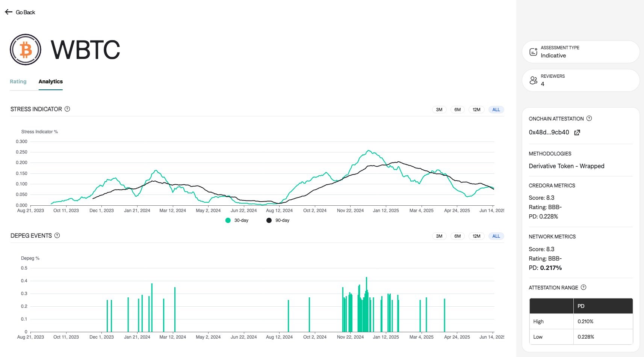Click the Go Back arrow icon
This screenshot has width=644, height=357.
(x=9, y=12)
